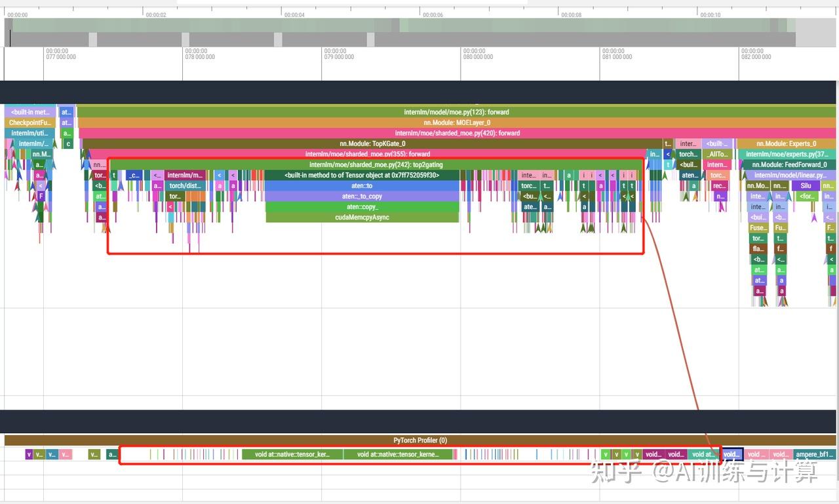Select the "ampere_bf1..." kernel slice
This screenshot has width=839, height=504.
coord(815,454)
